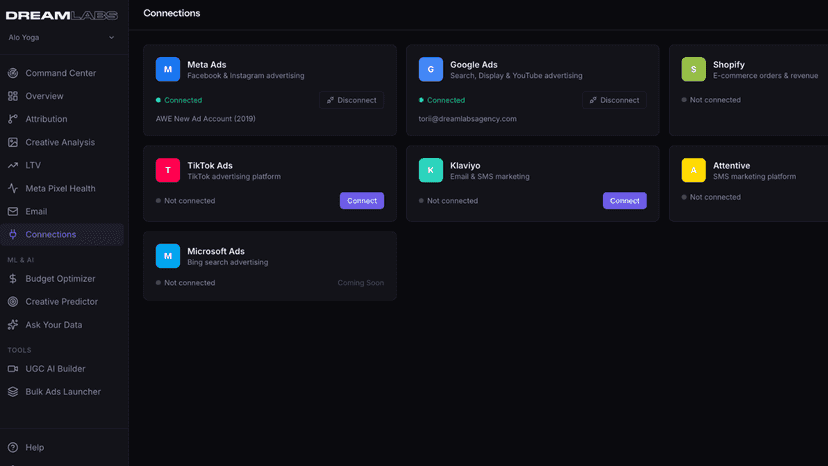828x466 pixels.
Task: Open the Email menu item
Action: coord(62,211)
